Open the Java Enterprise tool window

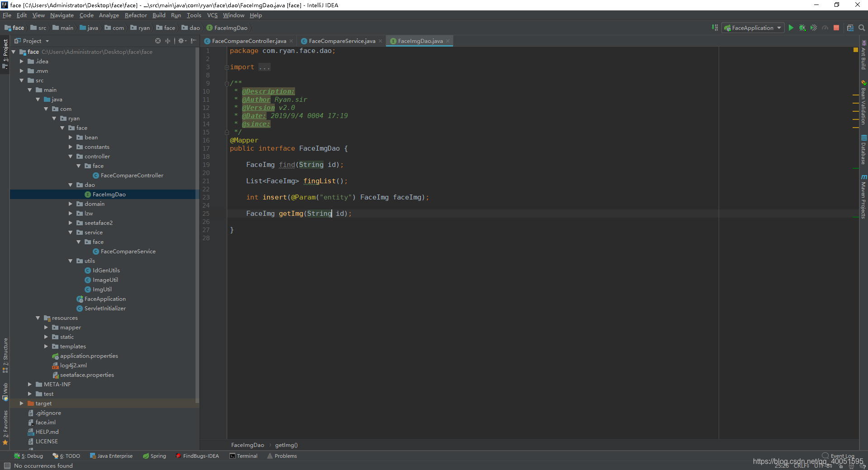(111, 456)
